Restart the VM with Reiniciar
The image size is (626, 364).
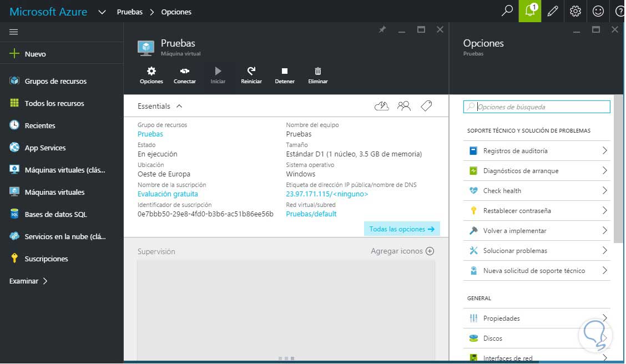(x=251, y=75)
